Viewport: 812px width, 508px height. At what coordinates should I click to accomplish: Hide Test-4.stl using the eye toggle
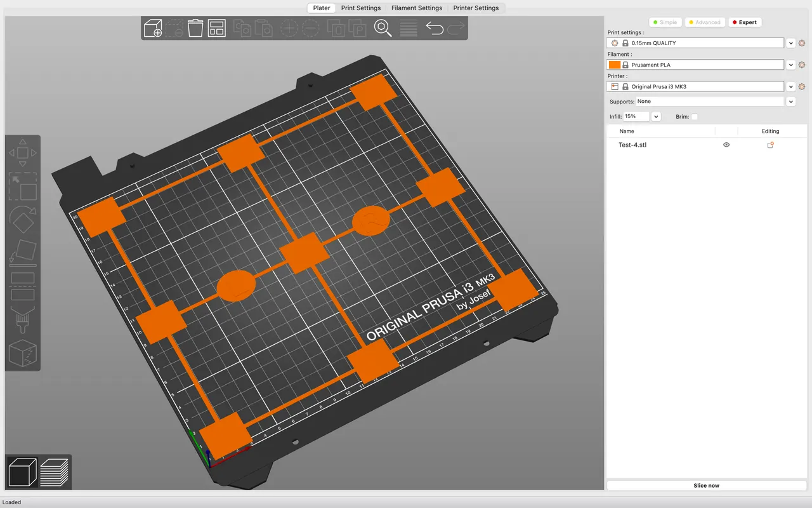coord(726,145)
